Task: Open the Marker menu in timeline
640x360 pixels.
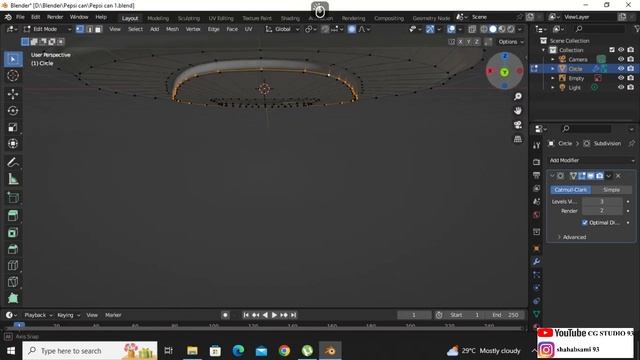Action: tap(113, 315)
